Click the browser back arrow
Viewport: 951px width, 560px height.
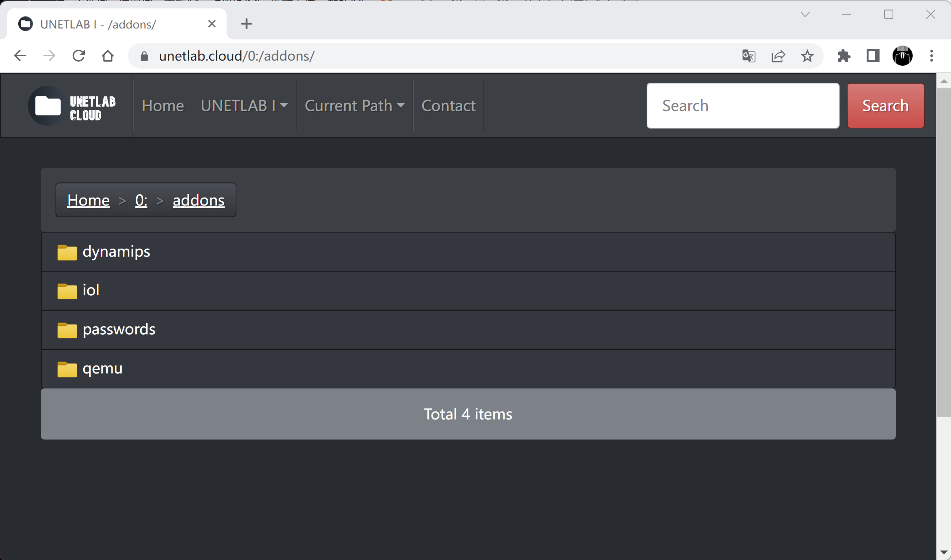(x=20, y=56)
